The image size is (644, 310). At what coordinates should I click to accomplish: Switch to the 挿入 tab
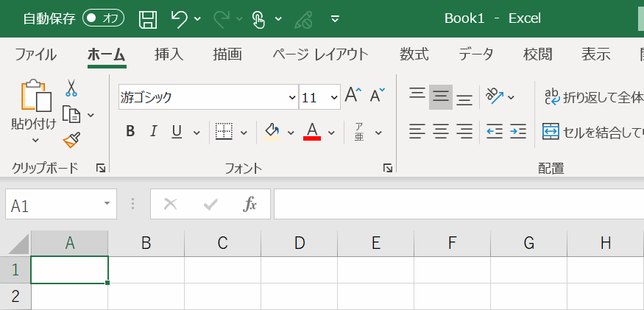tap(169, 54)
